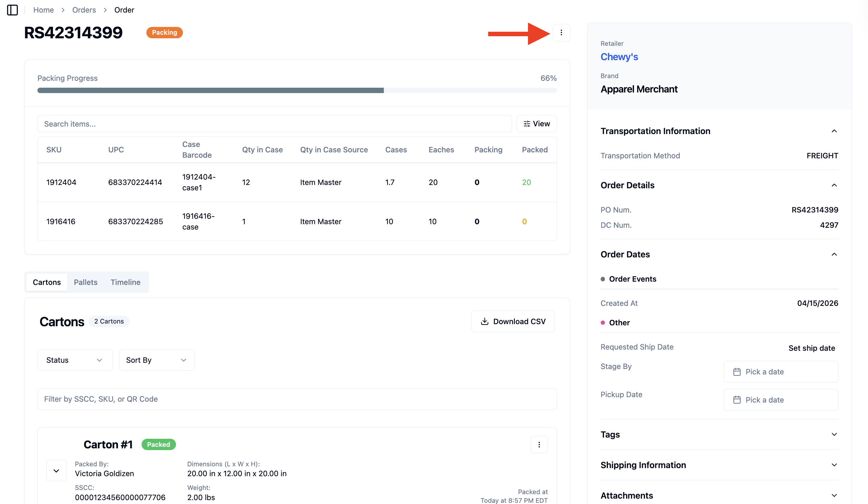Click the Search items field
This screenshot has width=868, height=504.
[x=274, y=124]
